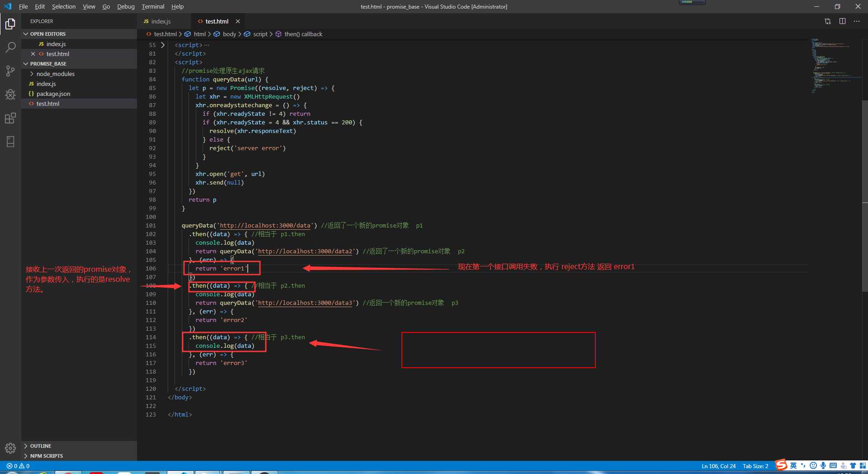
Task: Select test.html in PROMISE_BASE folder tree
Action: [79, 104]
